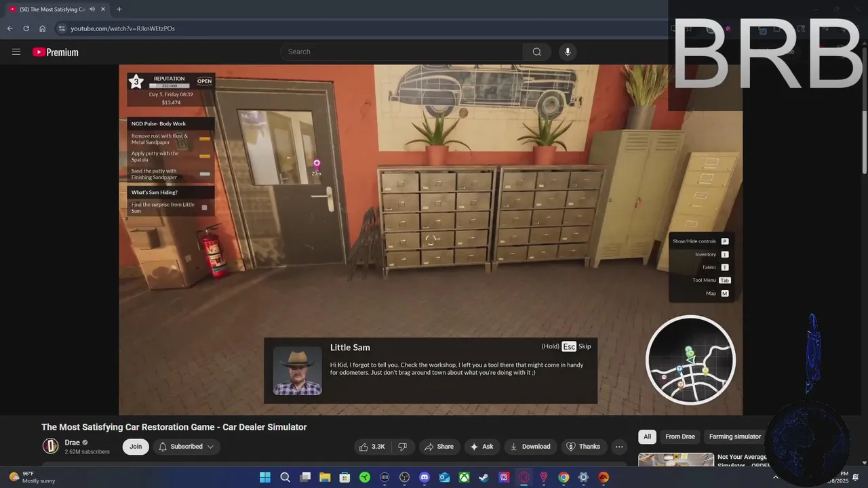This screenshot has height=488, width=868.
Task: Share this video
Action: [439, 447]
